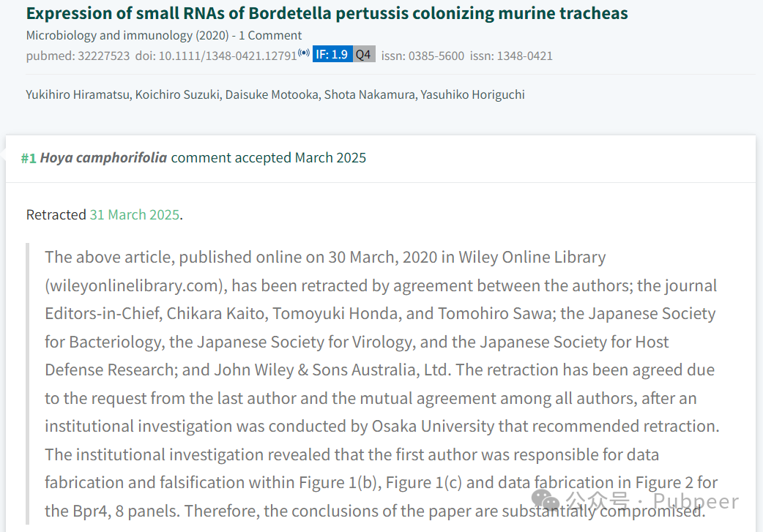Screen dimensions: 763x532
Task: Click the gray Q4 quartile badge
Action: tap(363, 54)
